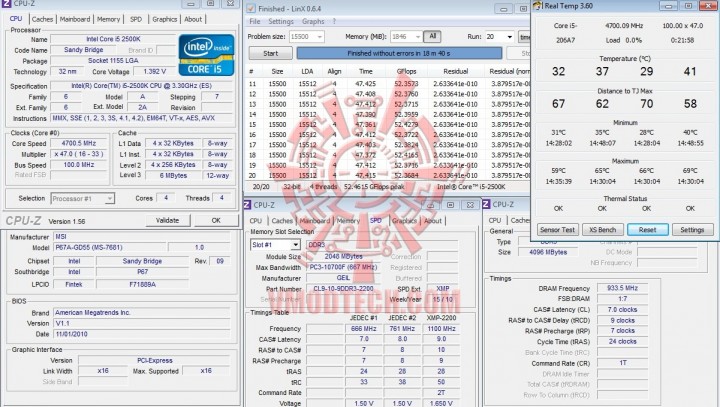
Task: Click the maximum temperature 69°C in Real Temp
Action: coord(690,170)
